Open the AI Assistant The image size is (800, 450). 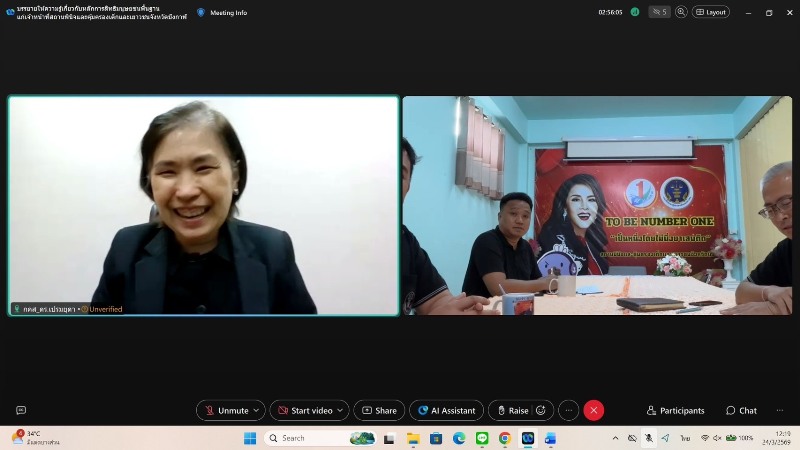click(446, 410)
